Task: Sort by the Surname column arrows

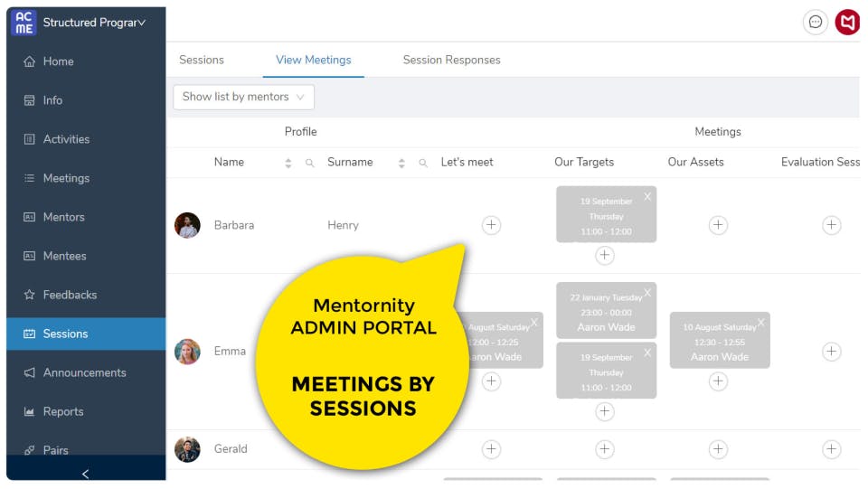Action: pyautogui.click(x=401, y=163)
